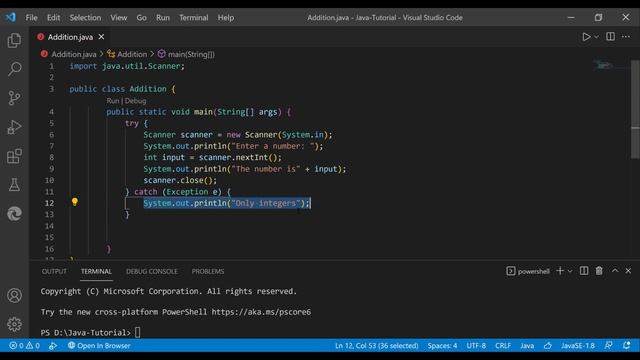Click the import java.util.Scanner line
640x360 pixels.
(x=127, y=66)
